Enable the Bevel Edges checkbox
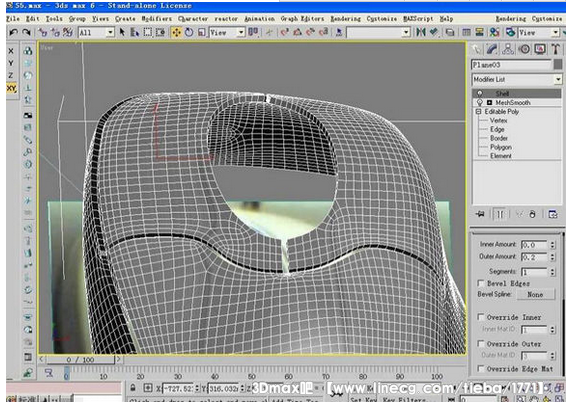The width and height of the screenshot is (573, 405). [481, 284]
